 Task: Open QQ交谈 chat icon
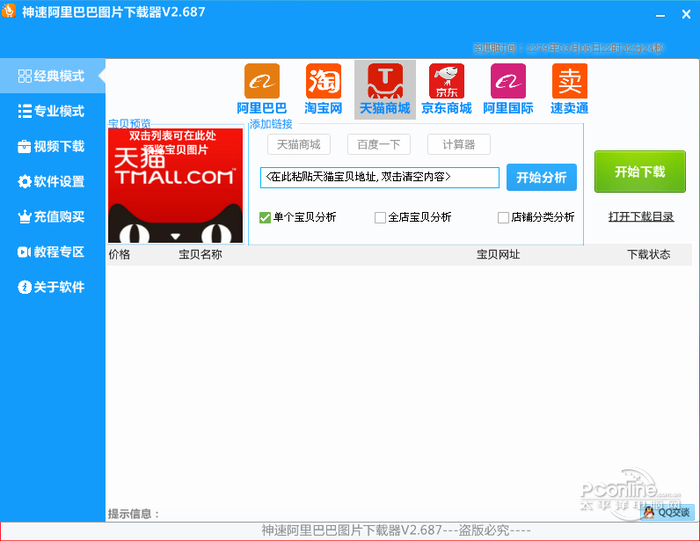click(x=668, y=512)
